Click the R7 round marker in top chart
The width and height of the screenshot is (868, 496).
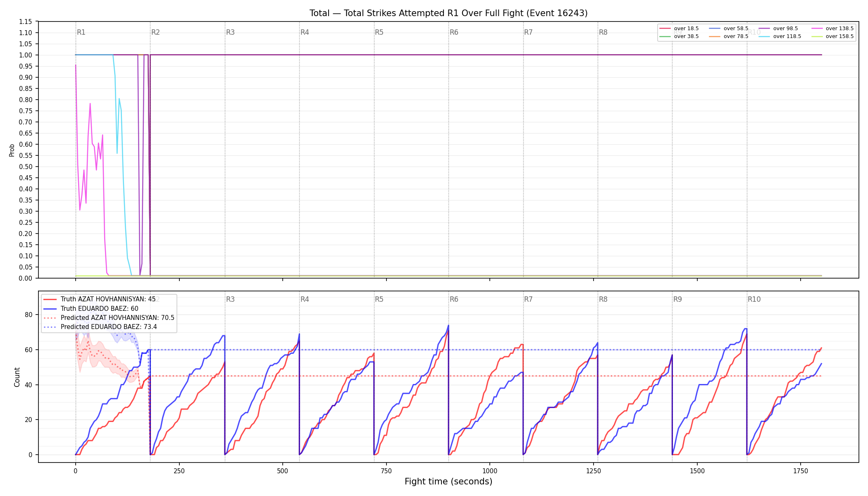click(x=528, y=32)
